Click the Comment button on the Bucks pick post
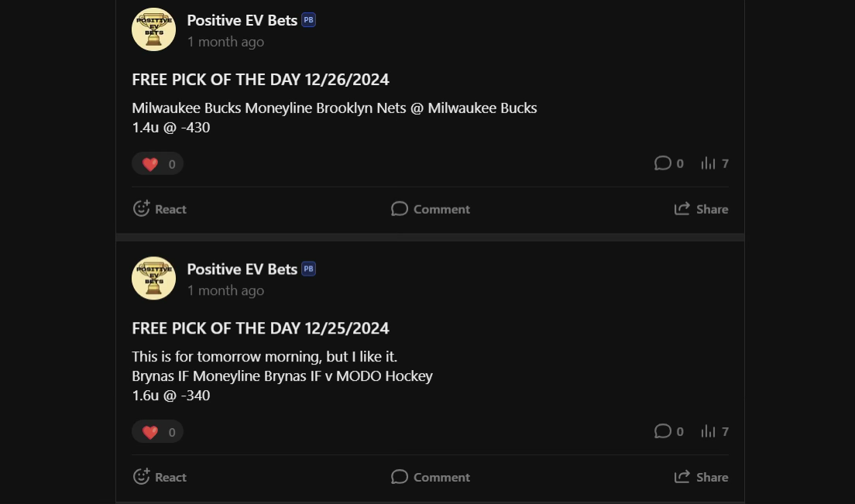The width and height of the screenshot is (855, 504). click(x=431, y=208)
